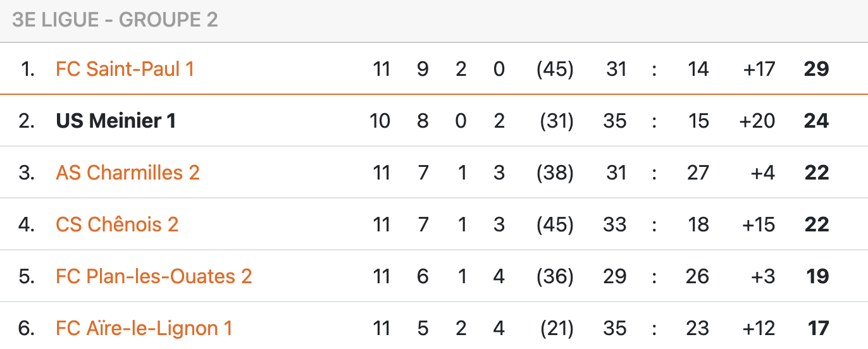This screenshot has width=868, height=349.
Task: Open the FC Saint-Paul 1 team link
Action: pyautogui.click(x=125, y=69)
